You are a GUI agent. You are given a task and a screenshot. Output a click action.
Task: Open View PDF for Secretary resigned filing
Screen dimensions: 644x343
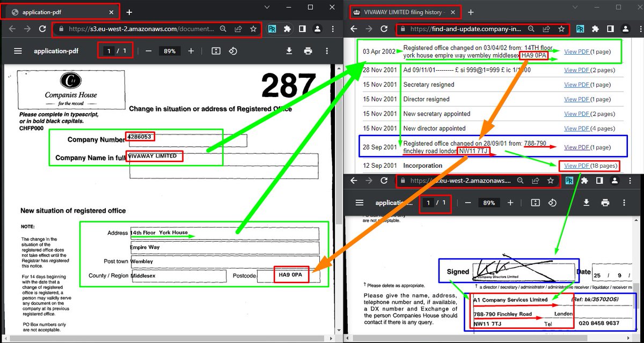tap(577, 85)
